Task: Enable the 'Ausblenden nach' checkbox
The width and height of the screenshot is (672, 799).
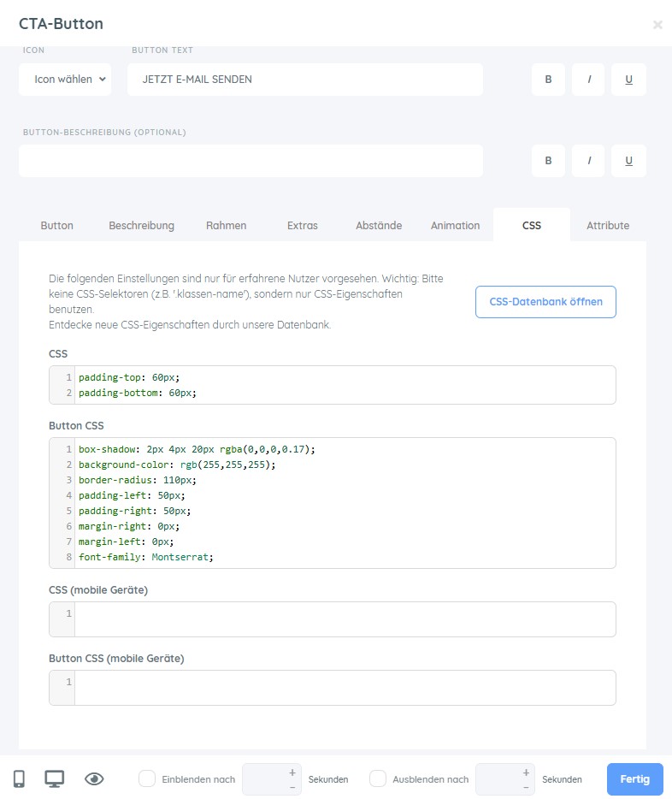Action: 378,778
